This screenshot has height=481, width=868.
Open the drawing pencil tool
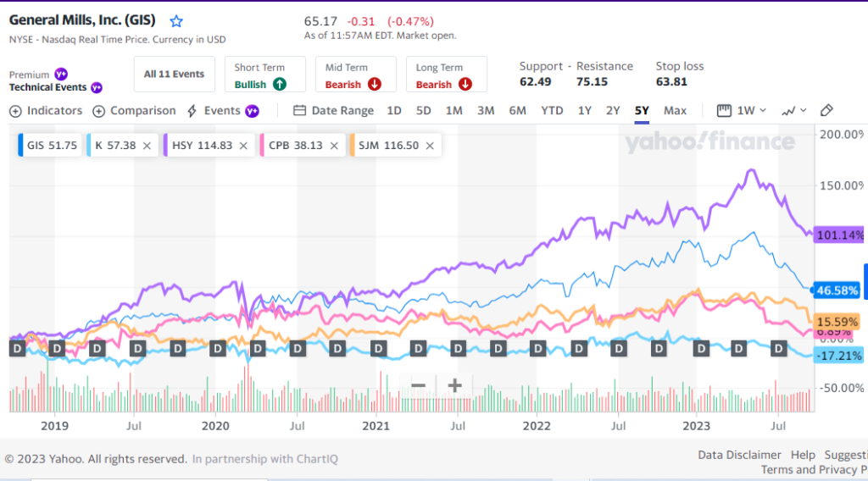pyautogui.click(x=826, y=110)
